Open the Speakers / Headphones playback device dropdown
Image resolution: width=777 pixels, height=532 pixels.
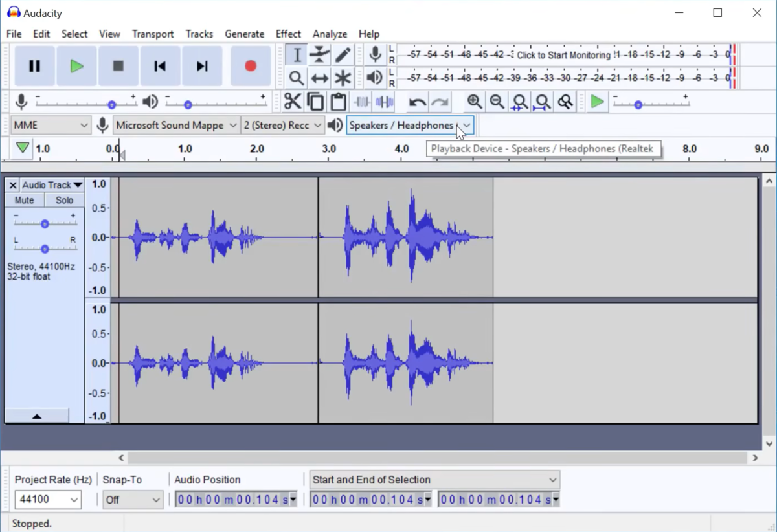(410, 126)
